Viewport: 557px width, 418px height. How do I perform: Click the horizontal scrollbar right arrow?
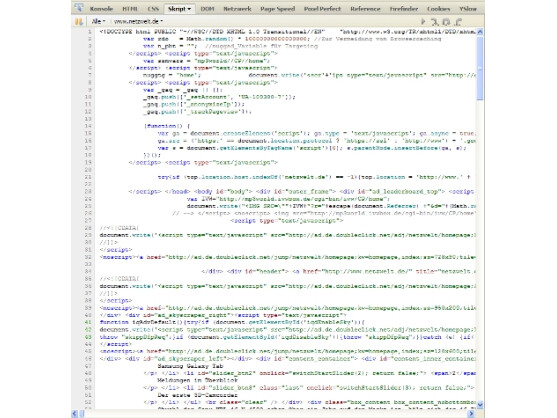coord(471,413)
